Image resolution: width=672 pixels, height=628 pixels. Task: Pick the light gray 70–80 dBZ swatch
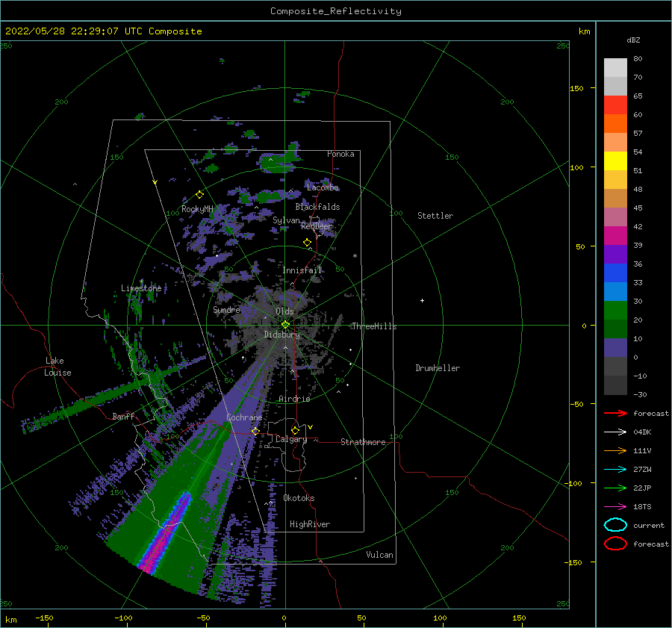click(615, 67)
